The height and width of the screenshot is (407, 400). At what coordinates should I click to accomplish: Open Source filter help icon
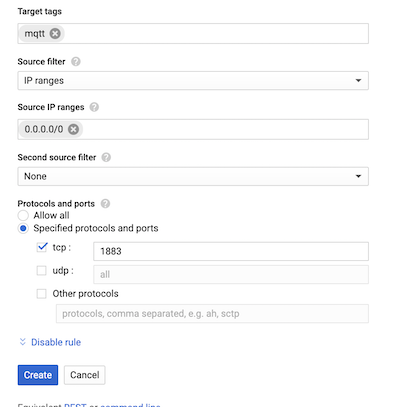76,62
